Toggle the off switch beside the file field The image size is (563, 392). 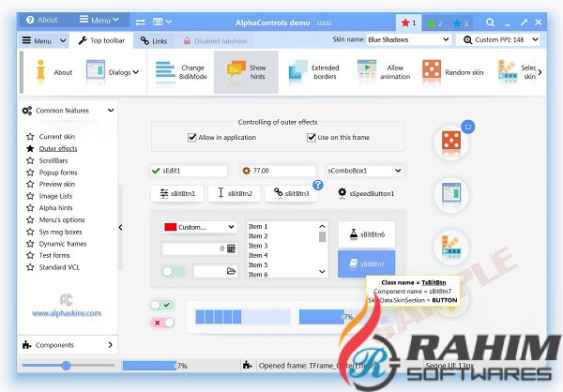coord(173,271)
